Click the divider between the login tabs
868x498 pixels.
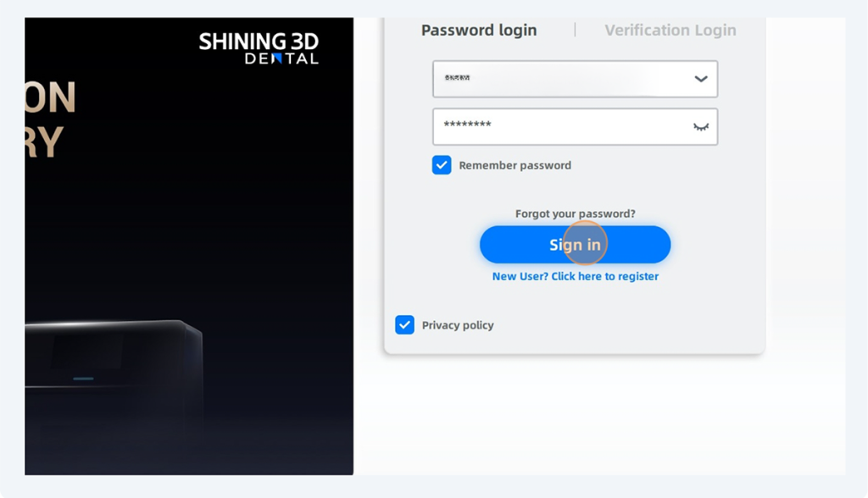click(575, 30)
